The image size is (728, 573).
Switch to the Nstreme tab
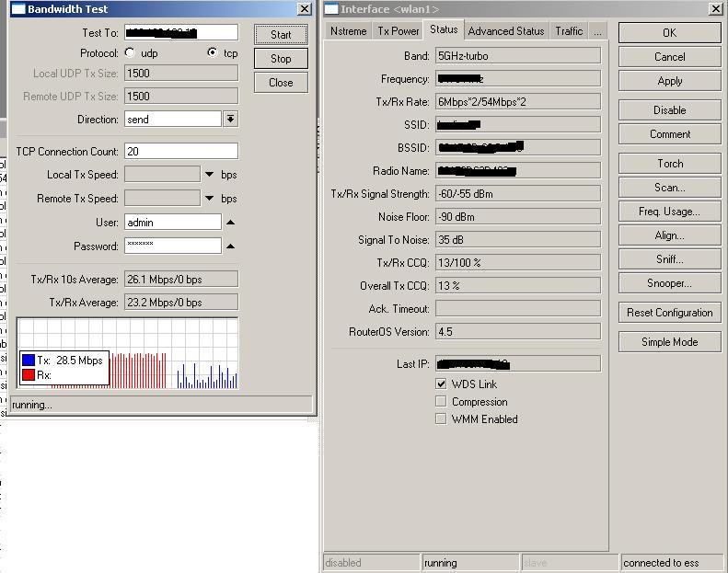pyautogui.click(x=348, y=30)
